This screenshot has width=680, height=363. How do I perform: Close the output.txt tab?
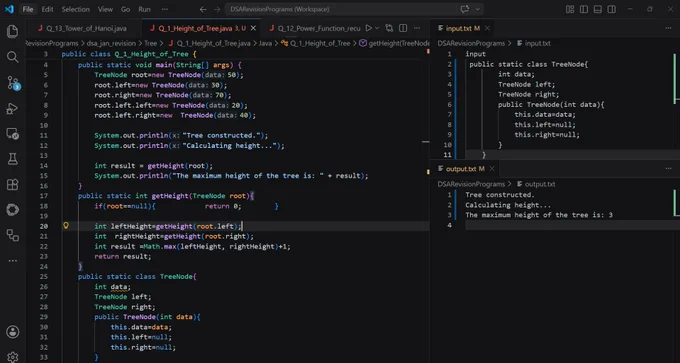click(492, 169)
